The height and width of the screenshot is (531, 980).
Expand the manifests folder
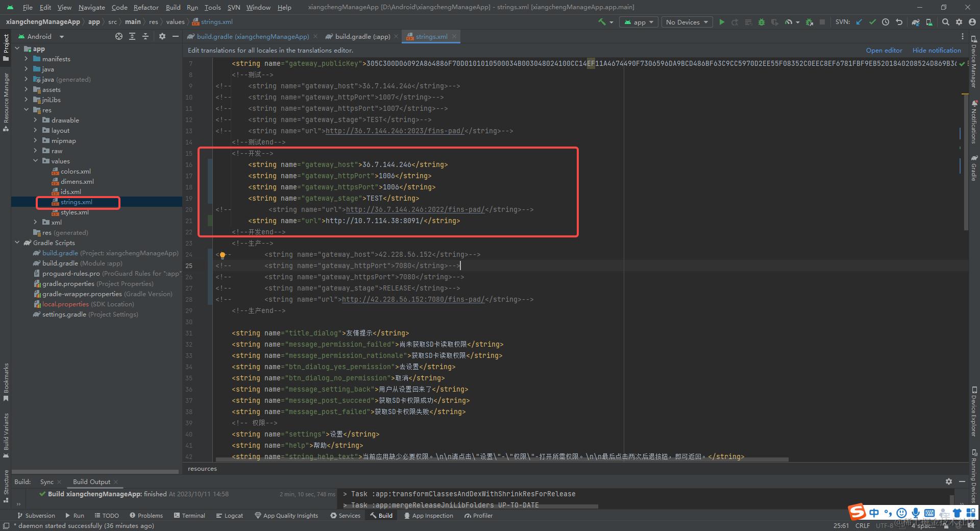point(26,59)
